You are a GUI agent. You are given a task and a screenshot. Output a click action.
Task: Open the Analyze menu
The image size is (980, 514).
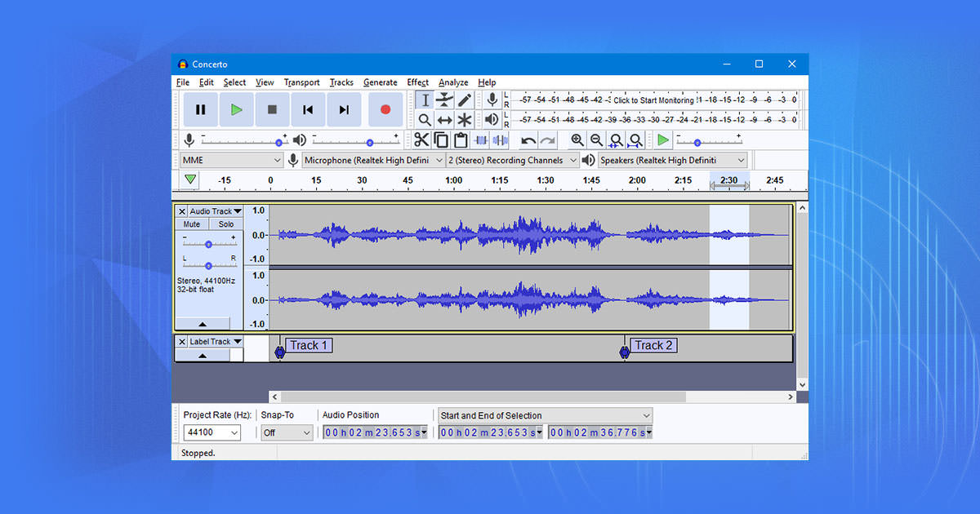tap(453, 82)
